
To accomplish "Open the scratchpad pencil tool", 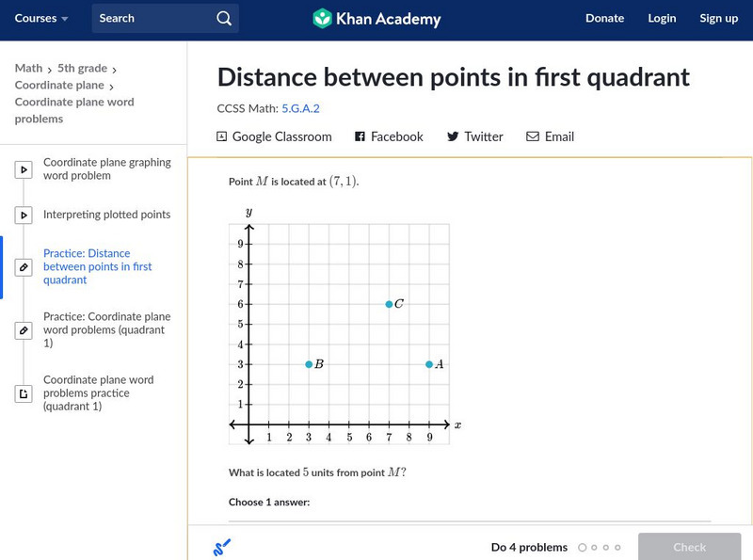I will (222, 547).
